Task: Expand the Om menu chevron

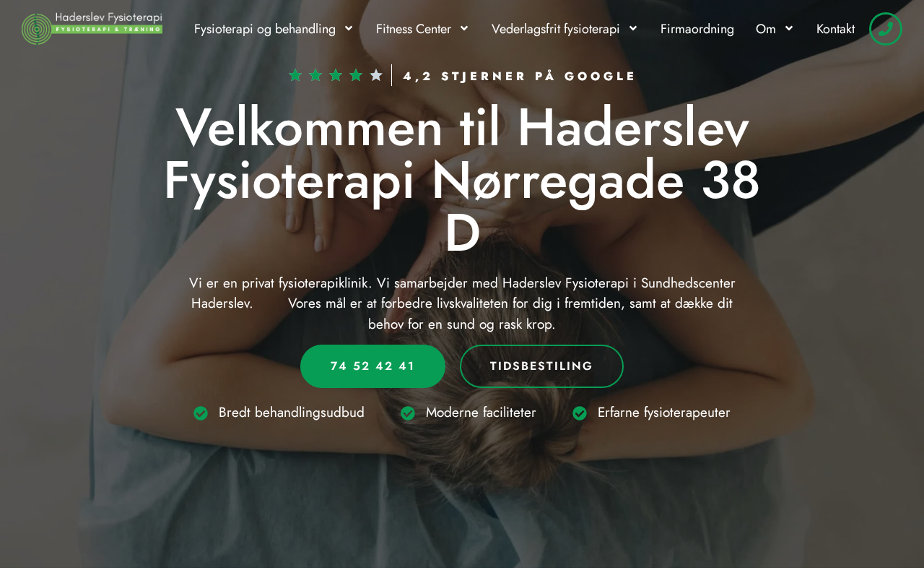Action: pos(789,28)
